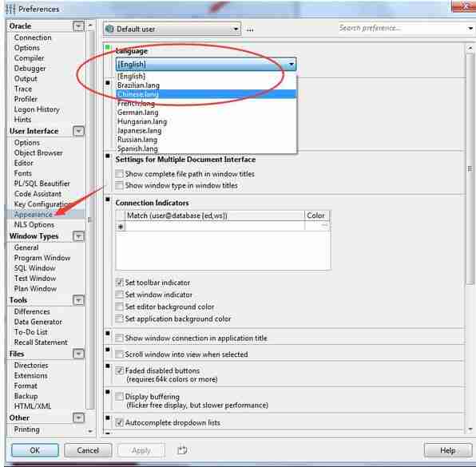Close the Preferences window
476x467 pixels.
(464, 6)
